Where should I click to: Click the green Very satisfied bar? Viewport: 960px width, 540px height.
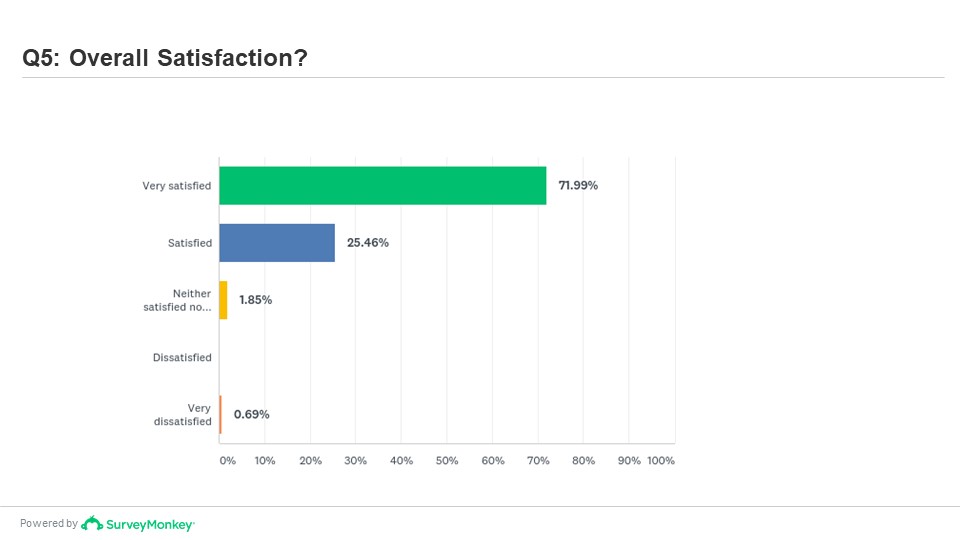click(382, 185)
